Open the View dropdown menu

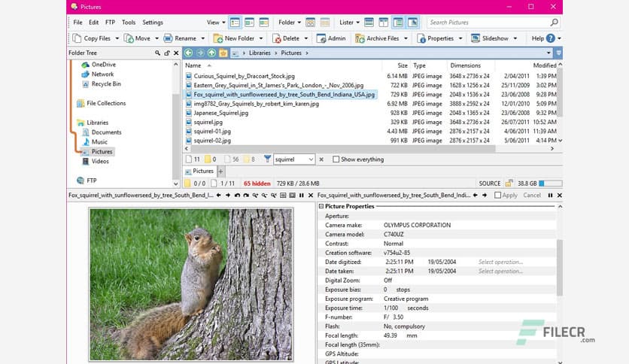216,23
